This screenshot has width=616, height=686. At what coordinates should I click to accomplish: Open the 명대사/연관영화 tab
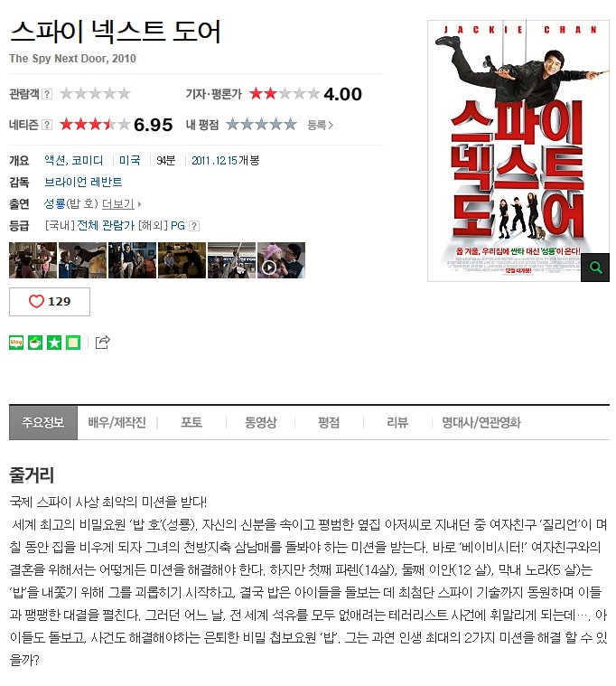(481, 422)
